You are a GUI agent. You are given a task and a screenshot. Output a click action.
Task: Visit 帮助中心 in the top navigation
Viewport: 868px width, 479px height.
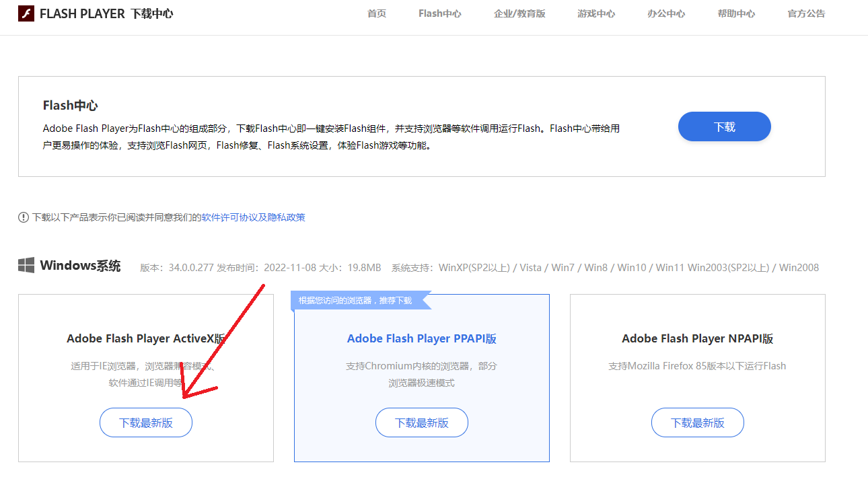tap(736, 13)
